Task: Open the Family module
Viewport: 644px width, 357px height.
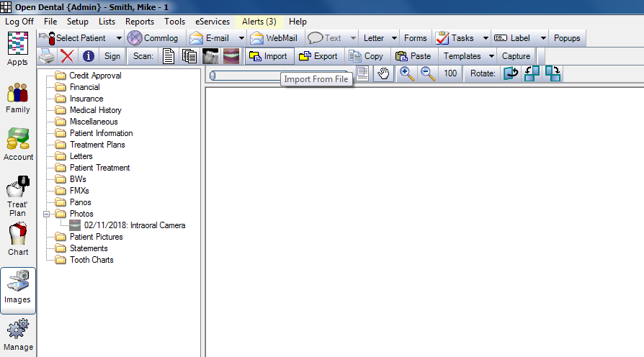Action: pos(18,99)
